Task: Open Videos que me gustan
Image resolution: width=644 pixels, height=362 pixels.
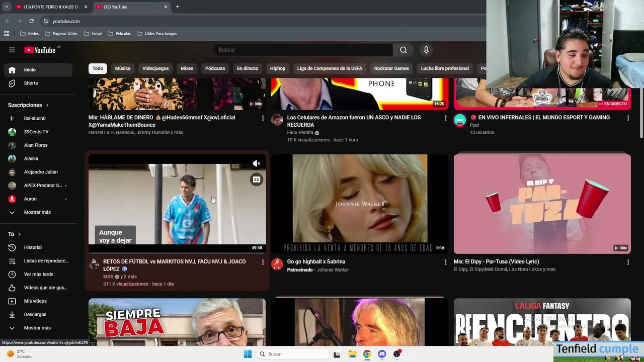Action: pyautogui.click(x=38, y=288)
